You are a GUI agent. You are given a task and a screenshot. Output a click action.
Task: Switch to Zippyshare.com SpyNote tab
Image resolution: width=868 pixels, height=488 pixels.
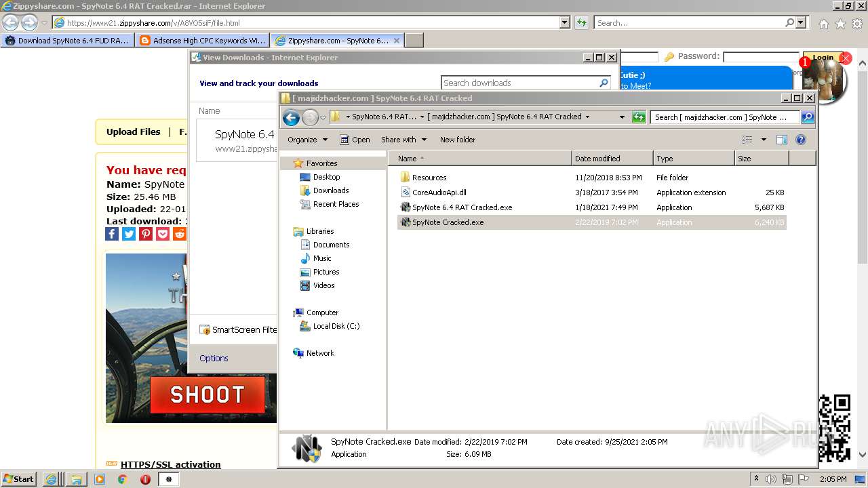[x=337, y=41]
